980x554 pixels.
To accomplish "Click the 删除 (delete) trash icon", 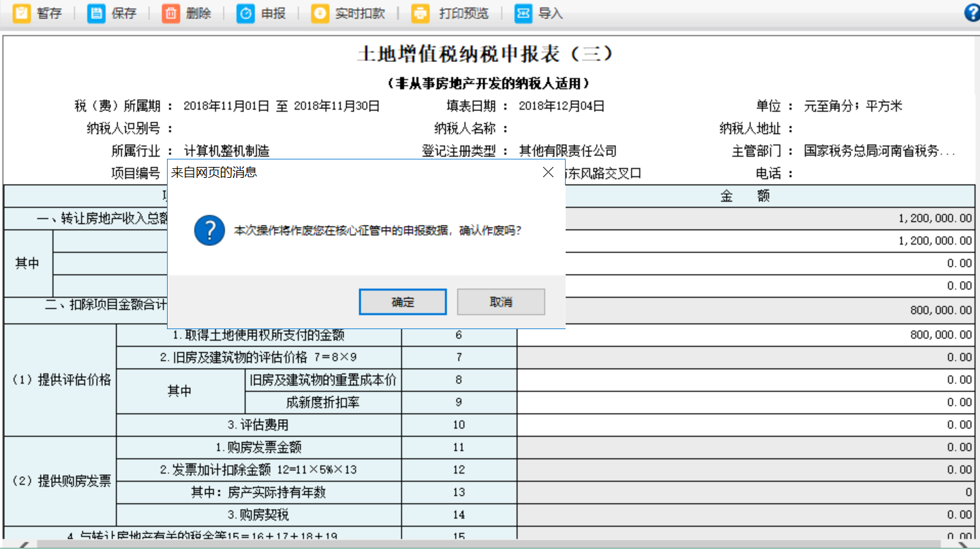I will click(171, 13).
